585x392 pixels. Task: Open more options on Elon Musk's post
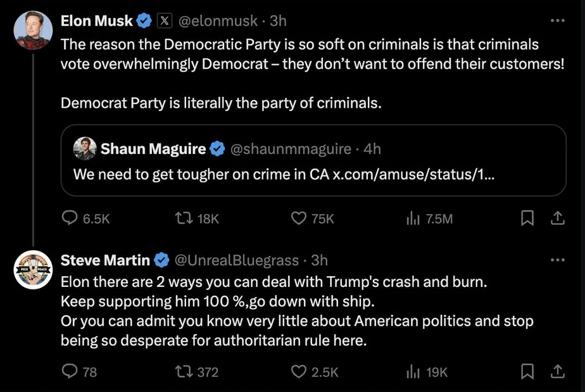[557, 21]
